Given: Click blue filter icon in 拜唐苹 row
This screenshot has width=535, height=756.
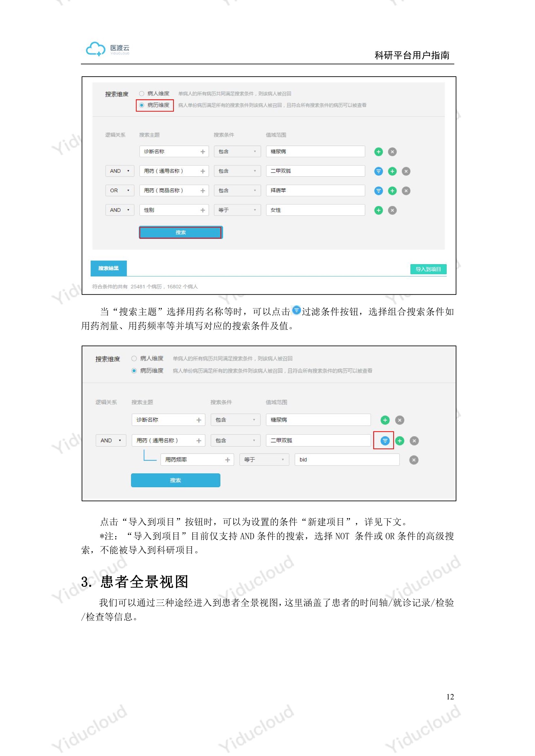Looking at the screenshot, I should coord(378,191).
